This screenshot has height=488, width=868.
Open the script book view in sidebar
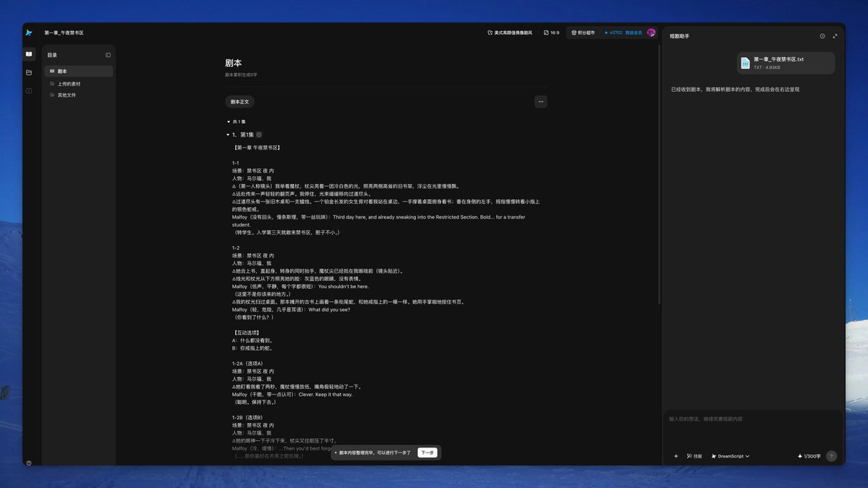pyautogui.click(x=29, y=54)
